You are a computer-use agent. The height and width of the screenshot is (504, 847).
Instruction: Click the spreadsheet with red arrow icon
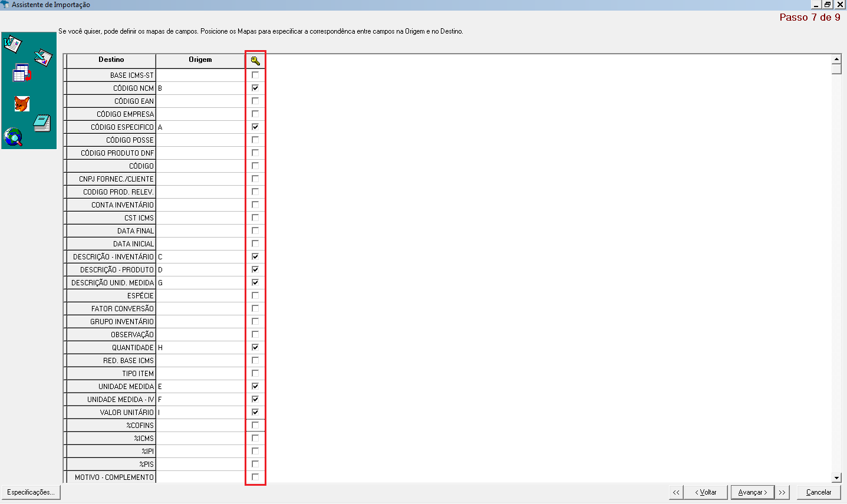click(22, 73)
